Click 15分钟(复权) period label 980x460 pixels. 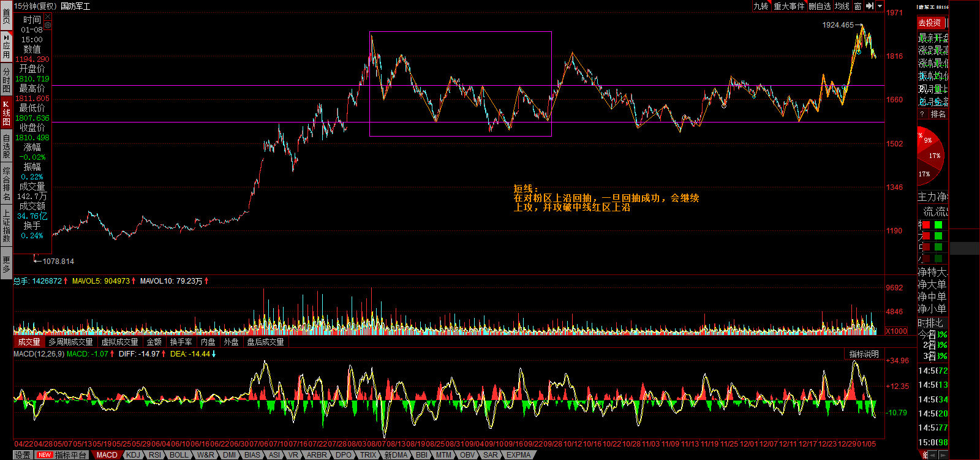[x=35, y=6]
